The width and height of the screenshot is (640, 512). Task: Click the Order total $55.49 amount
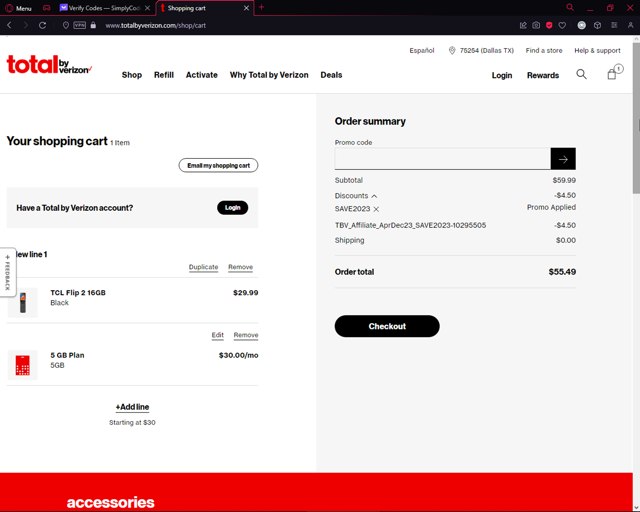click(x=562, y=272)
